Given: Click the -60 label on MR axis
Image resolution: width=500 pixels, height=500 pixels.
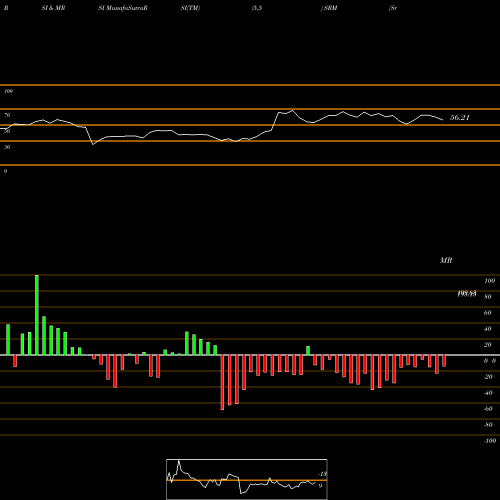Looking at the screenshot, I should tap(488, 409).
